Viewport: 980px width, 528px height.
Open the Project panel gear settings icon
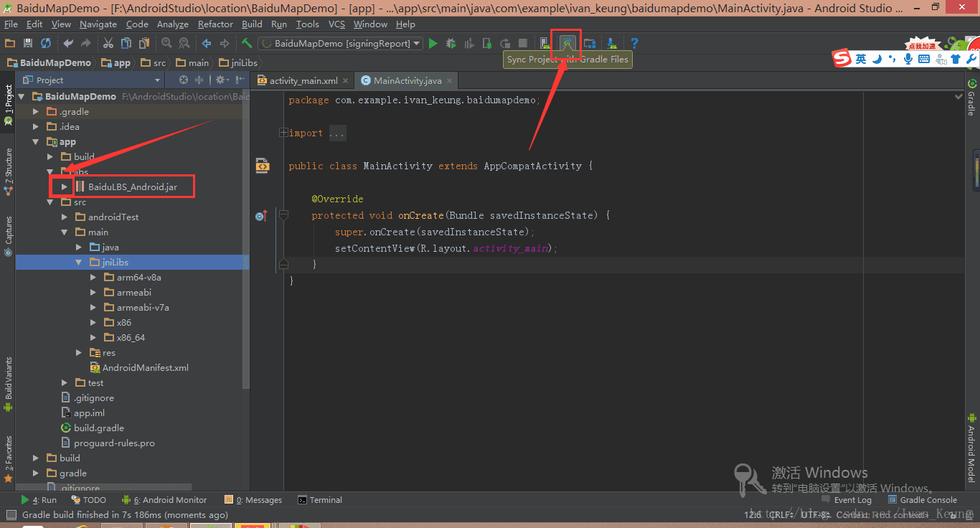(221, 80)
